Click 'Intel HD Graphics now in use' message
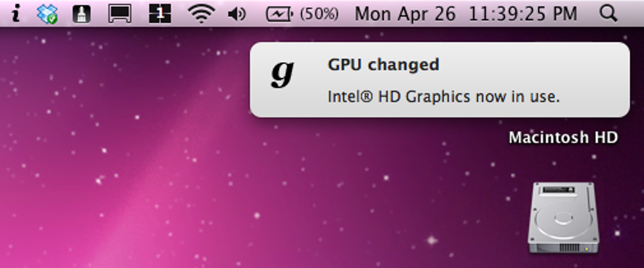Viewport: 644px width, 268px height. coord(444,97)
